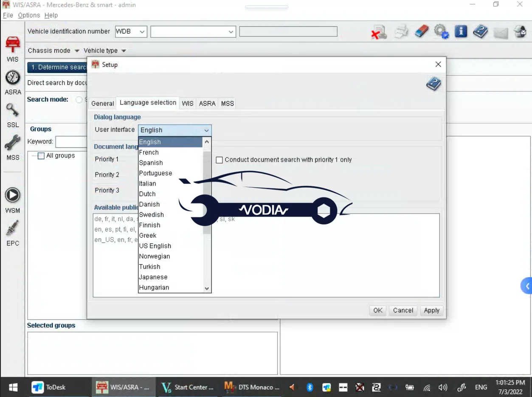532x397 pixels.
Task: Close the Setup dialog
Action: point(438,65)
